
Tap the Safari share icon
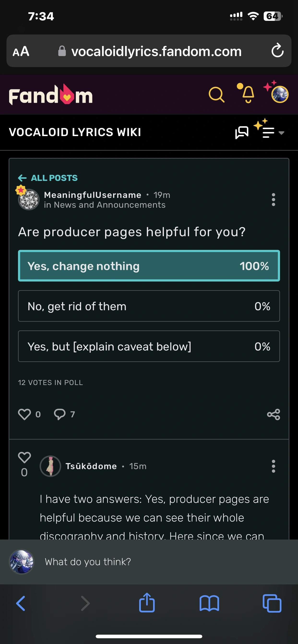[x=147, y=603]
